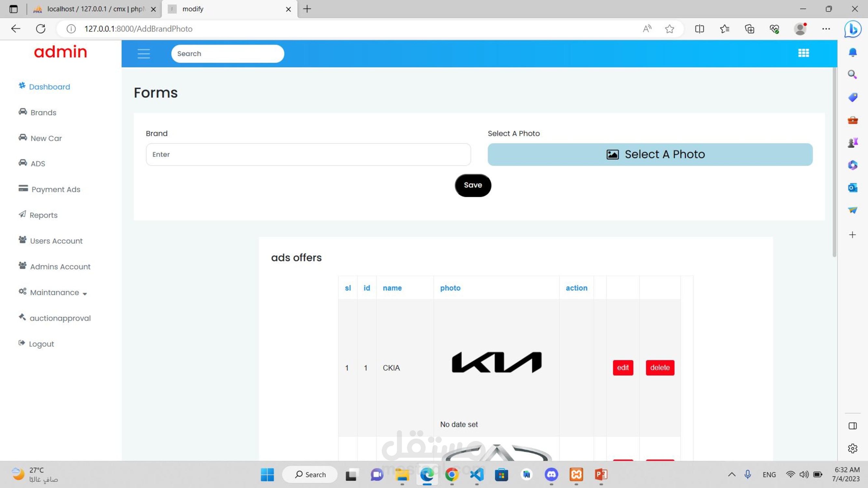Image resolution: width=868 pixels, height=488 pixels.
Task: Click edit button for CKIA row
Action: coord(623,367)
